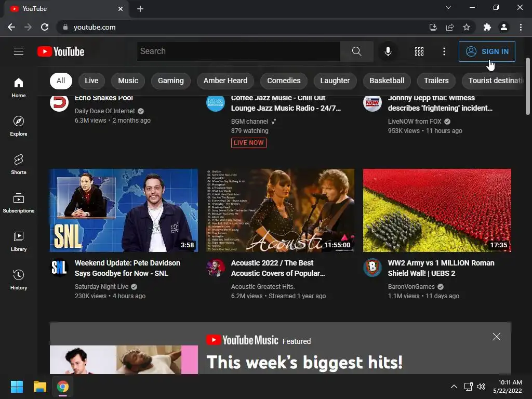Open the Windows Start menu
The image size is (532, 399).
[x=17, y=387]
